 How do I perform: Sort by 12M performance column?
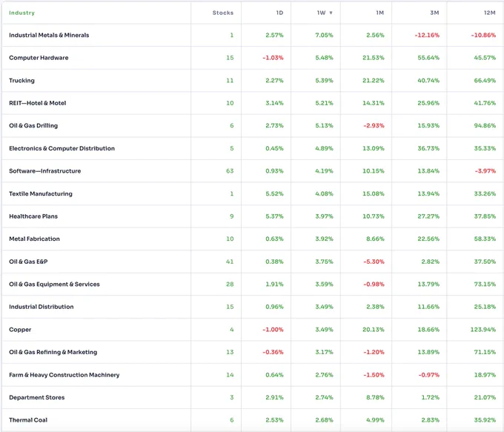(489, 13)
